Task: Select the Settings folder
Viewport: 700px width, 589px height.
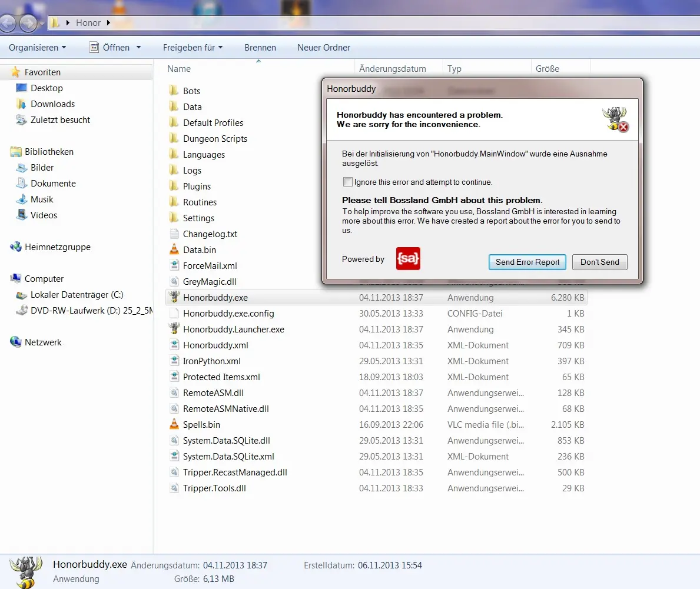Action: [198, 218]
